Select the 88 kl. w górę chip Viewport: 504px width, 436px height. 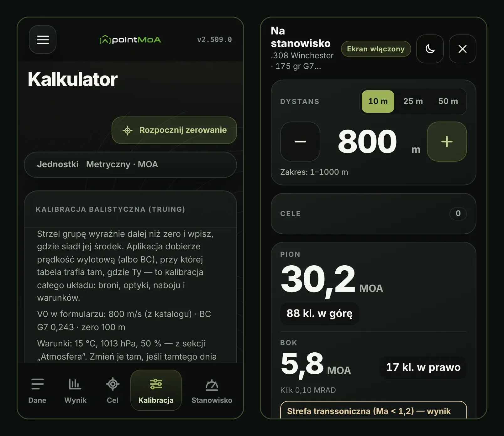click(x=319, y=314)
